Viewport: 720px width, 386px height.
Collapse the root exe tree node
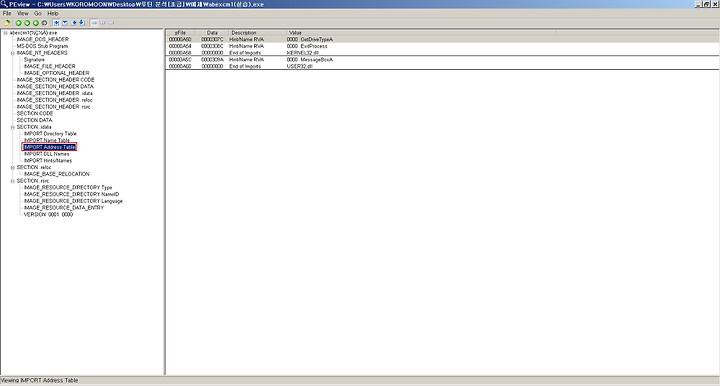(6, 33)
